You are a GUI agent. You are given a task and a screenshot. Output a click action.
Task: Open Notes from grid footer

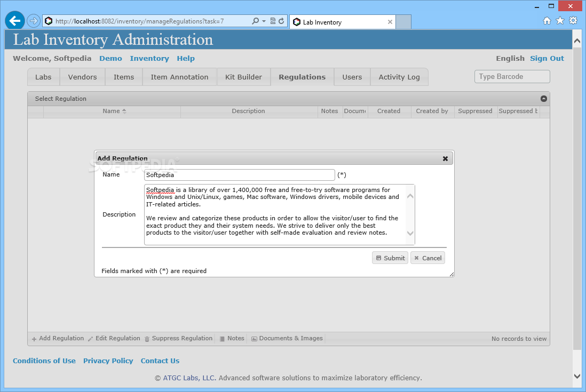point(232,338)
